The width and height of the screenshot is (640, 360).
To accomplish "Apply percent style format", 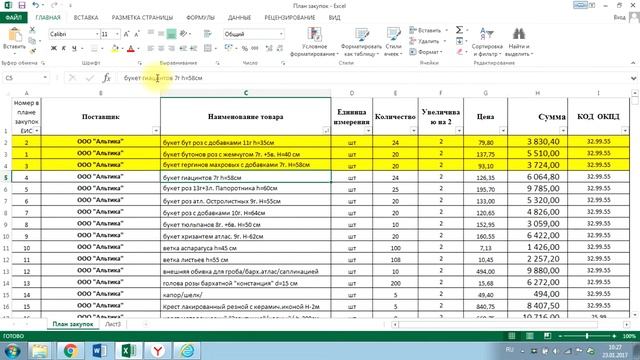I will (244, 49).
